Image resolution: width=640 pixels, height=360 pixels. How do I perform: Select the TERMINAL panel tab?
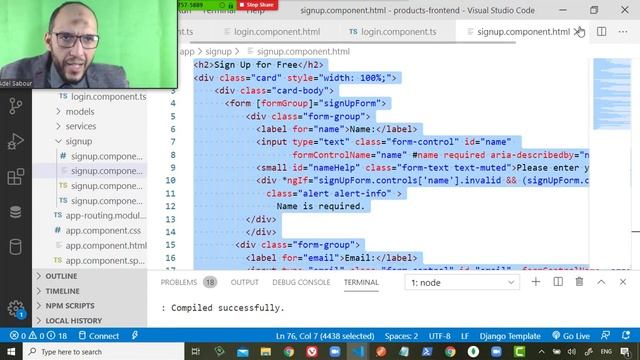(x=361, y=282)
